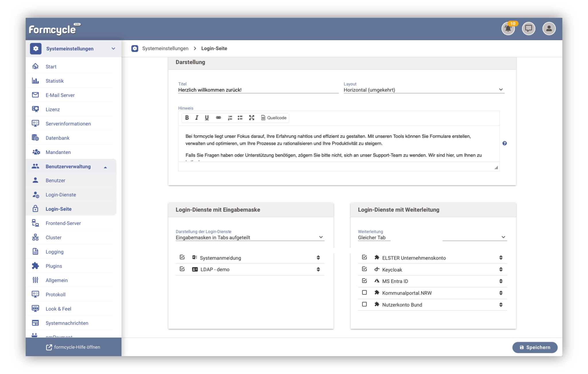
Task: Open the chat feedback icon
Action: (x=528, y=29)
